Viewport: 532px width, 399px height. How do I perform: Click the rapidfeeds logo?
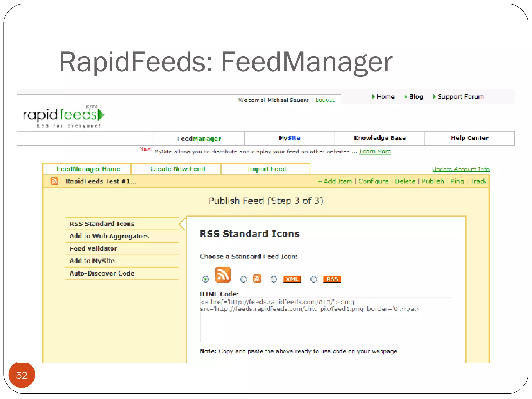tap(64, 116)
